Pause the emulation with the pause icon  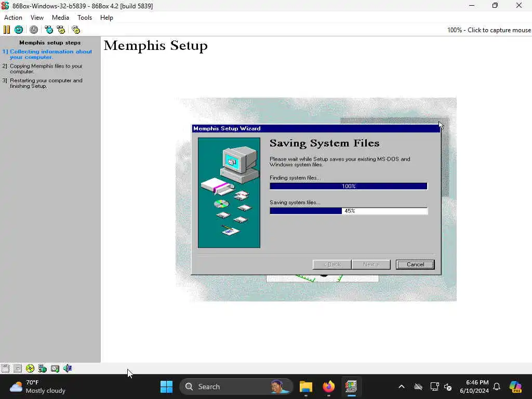tap(6, 30)
